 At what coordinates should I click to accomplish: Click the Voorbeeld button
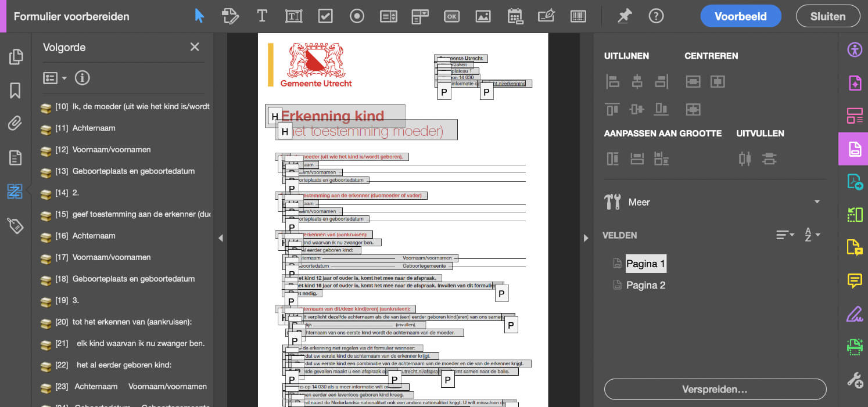[x=740, y=16]
